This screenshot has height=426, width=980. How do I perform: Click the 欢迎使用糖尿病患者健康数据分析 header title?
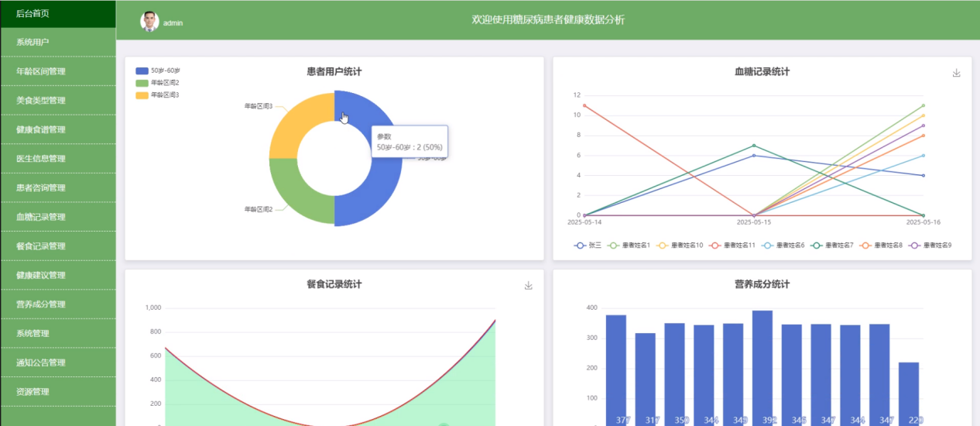click(548, 20)
